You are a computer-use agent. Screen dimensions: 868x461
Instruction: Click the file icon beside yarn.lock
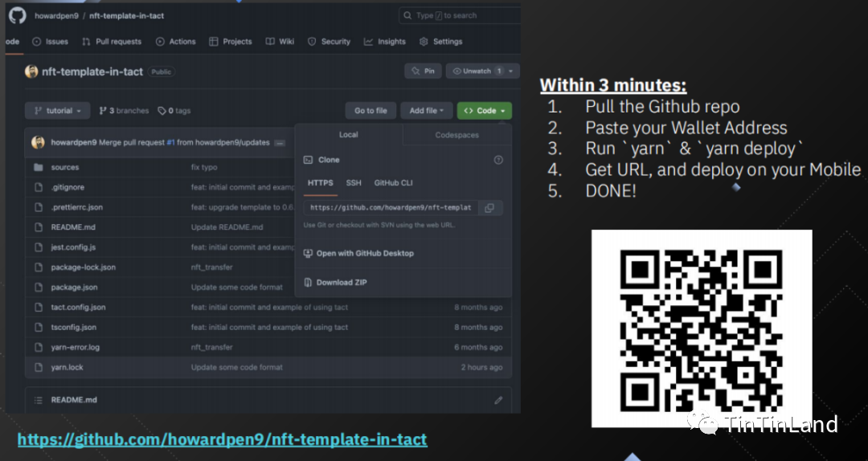click(39, 368)
